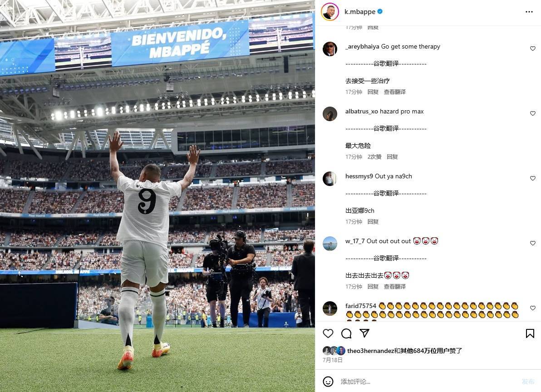Viewport: 541px width, 392px height.
Task: Share post via paper plane icon
Action: (x=364, y=333)
